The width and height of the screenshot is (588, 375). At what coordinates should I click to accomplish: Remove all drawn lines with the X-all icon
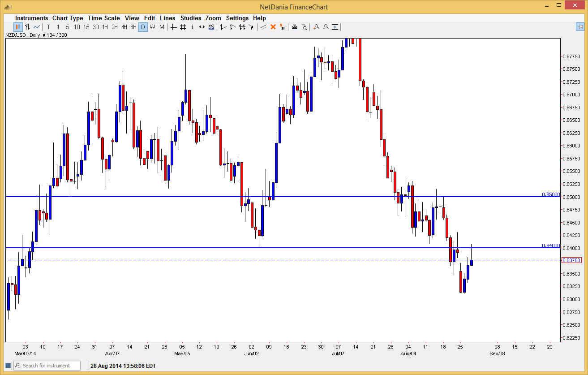pyautogui.click(x=283, y=27)
